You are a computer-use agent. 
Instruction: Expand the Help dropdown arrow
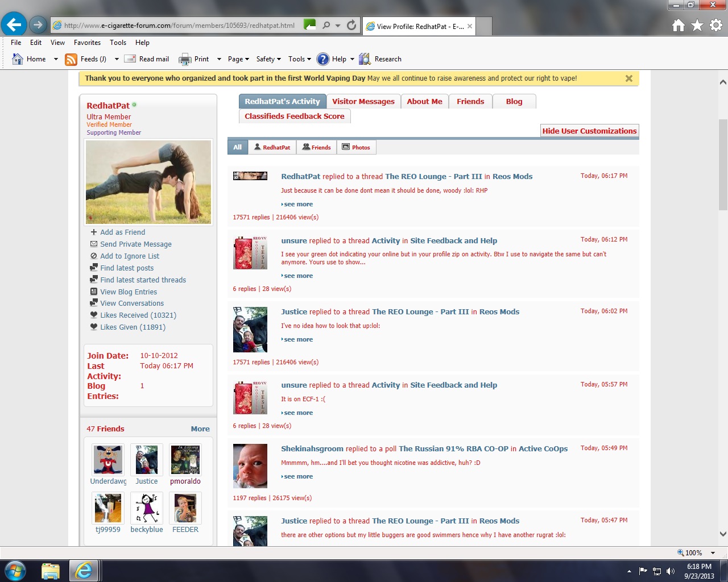pos(352,59)
